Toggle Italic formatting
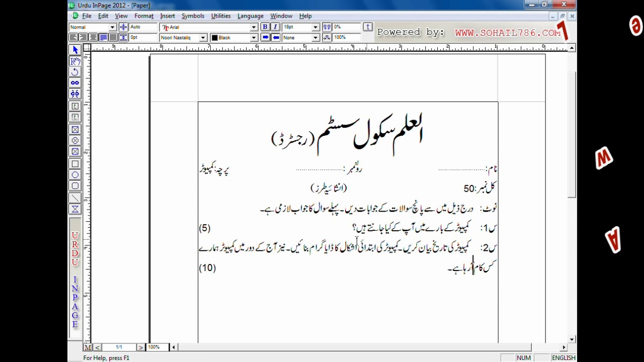This screenshot has width=644, height=362. click(x=275, y=27)
